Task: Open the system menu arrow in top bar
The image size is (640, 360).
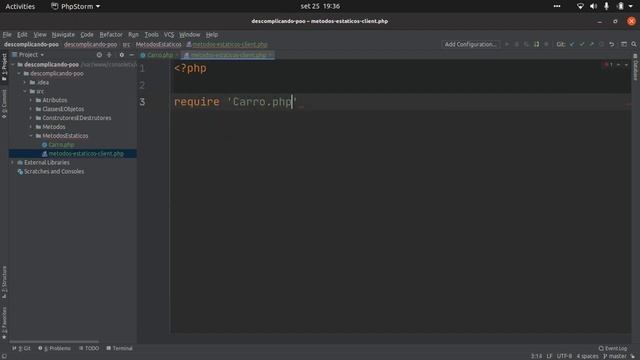Action: point(631,6)
